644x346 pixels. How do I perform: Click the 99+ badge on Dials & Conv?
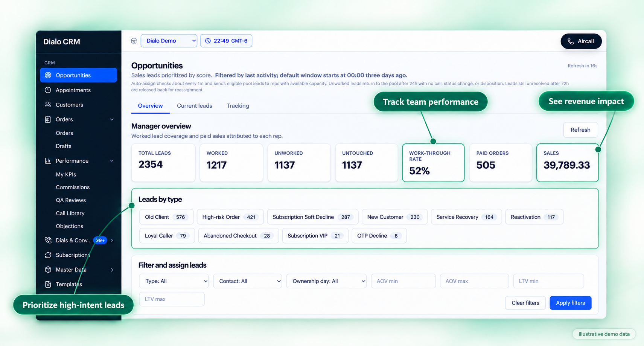[100, 240]
